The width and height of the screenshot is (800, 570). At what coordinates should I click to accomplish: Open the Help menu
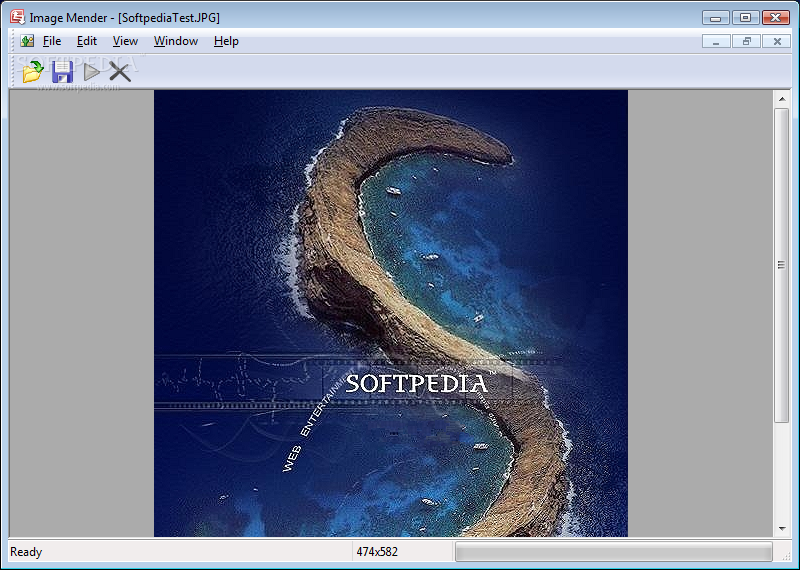[226, 41]
